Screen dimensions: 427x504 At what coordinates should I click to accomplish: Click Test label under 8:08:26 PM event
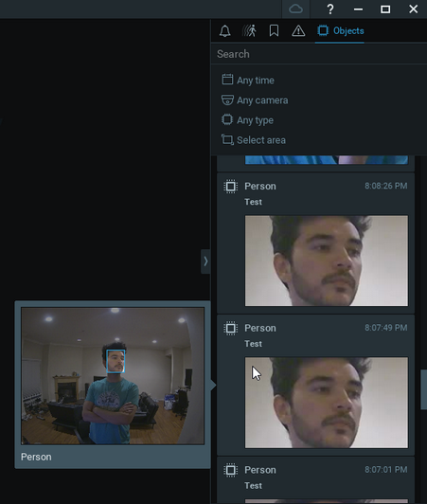click(x=253, y=202)
